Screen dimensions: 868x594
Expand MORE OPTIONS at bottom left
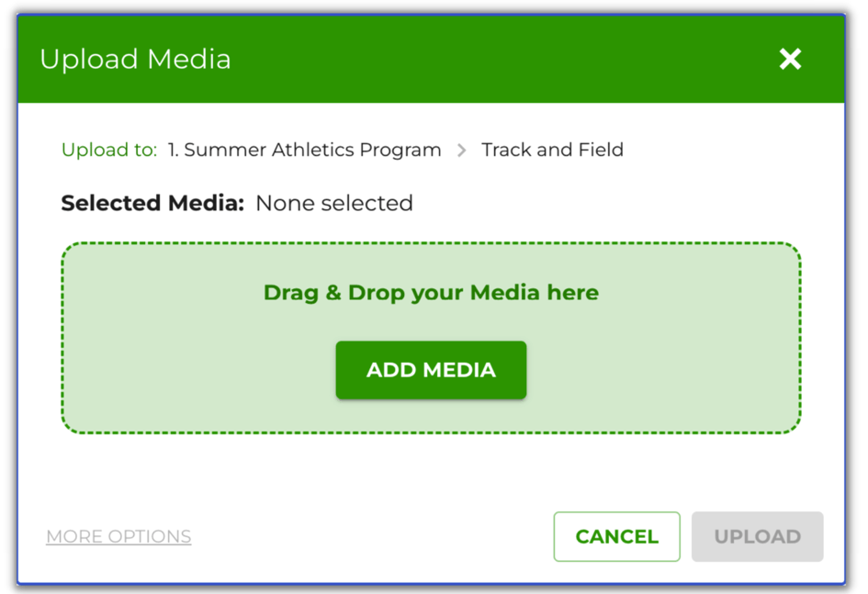[118, 536]
